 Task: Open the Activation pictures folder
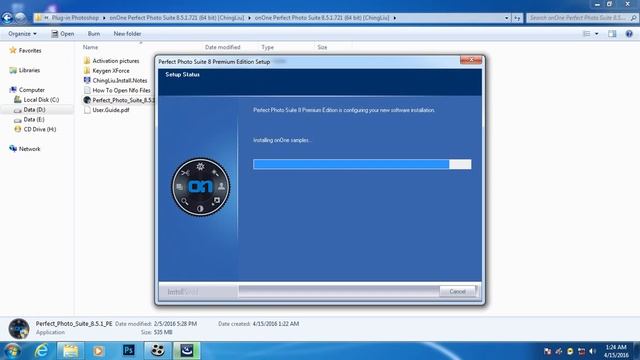[111, 60]
